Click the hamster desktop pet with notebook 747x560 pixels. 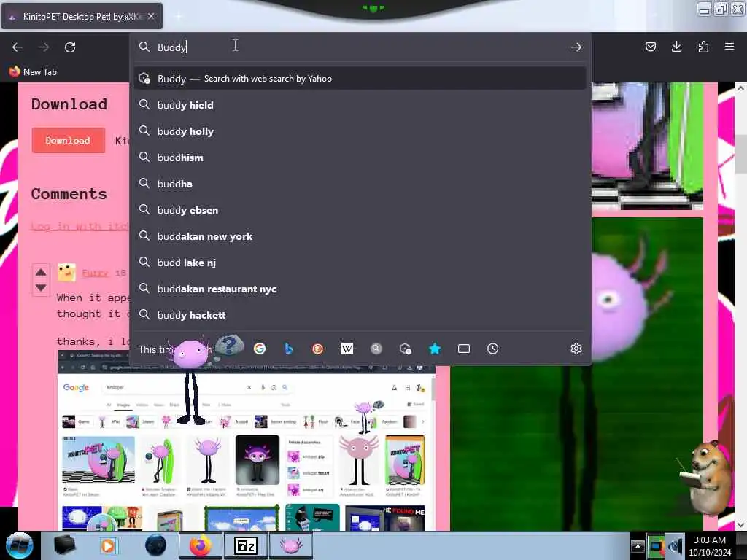coord(706,478)
